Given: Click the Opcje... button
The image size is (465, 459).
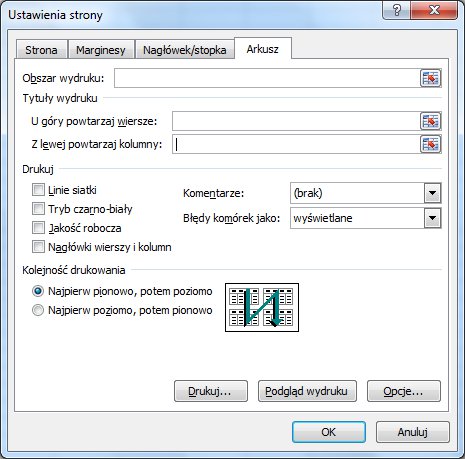Looking at the screenshot, I should coord(404,391).
